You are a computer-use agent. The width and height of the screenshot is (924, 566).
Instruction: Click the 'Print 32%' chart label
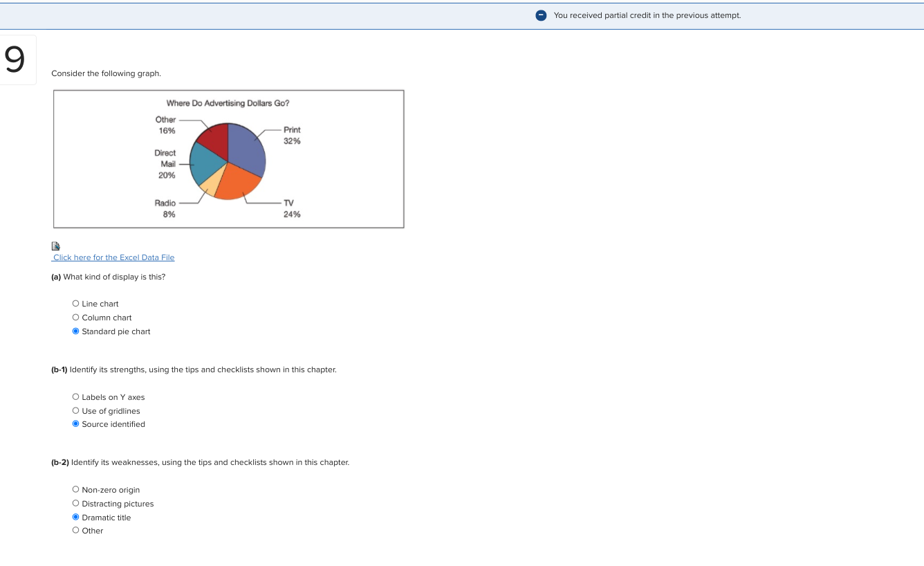pyautogui.click(x=292, y=135)
